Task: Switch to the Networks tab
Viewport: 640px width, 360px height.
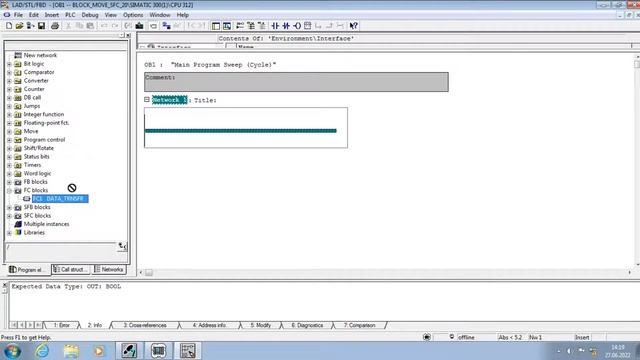Action: tap(109, 269)
